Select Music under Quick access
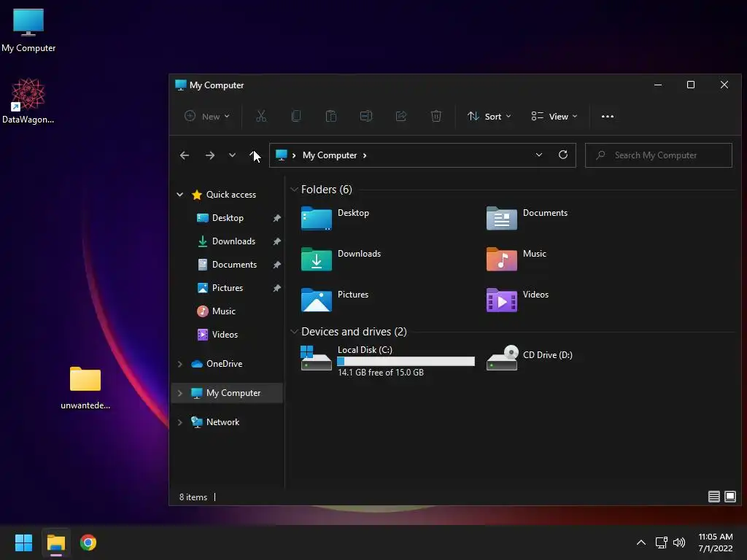The image size is (747, 560). point(223,311)
